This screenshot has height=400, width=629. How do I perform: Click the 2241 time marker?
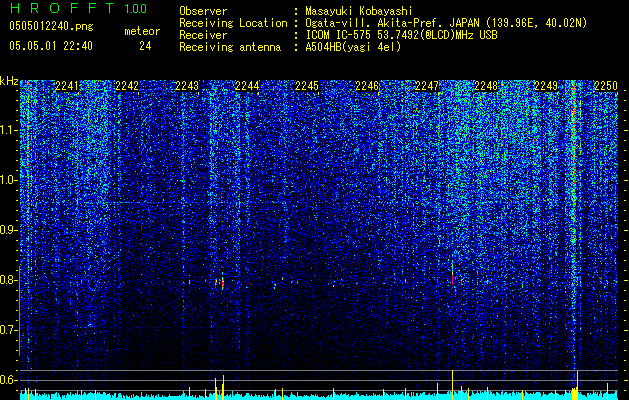coord(67,86)
